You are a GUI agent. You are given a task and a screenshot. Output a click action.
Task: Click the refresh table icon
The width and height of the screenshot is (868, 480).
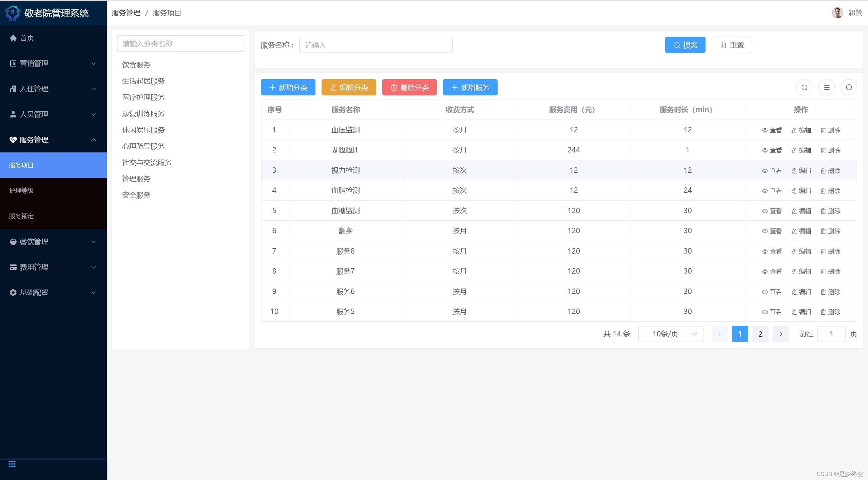(x=804, y=88)
